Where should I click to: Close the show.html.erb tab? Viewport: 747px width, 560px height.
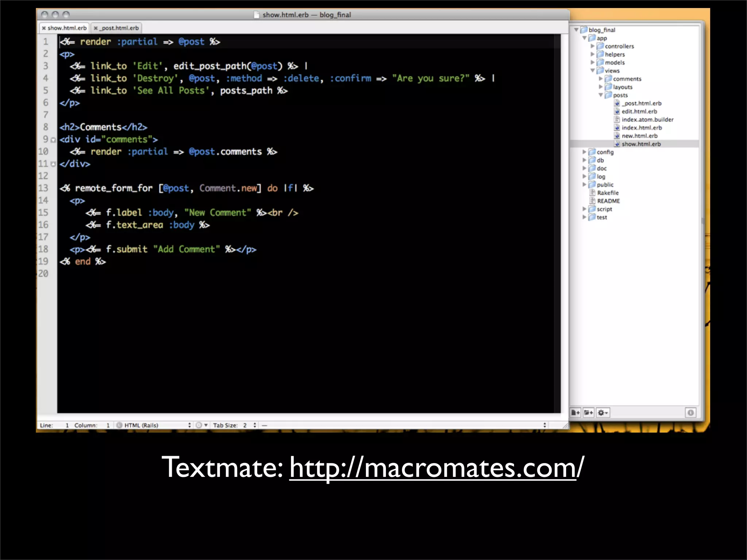click(44, 28)
